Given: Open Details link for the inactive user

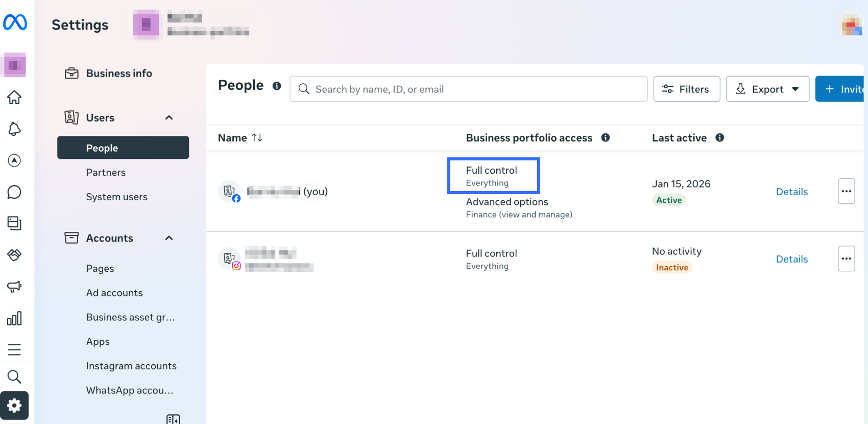Looking at the screenshot, I should click(791, 260).
